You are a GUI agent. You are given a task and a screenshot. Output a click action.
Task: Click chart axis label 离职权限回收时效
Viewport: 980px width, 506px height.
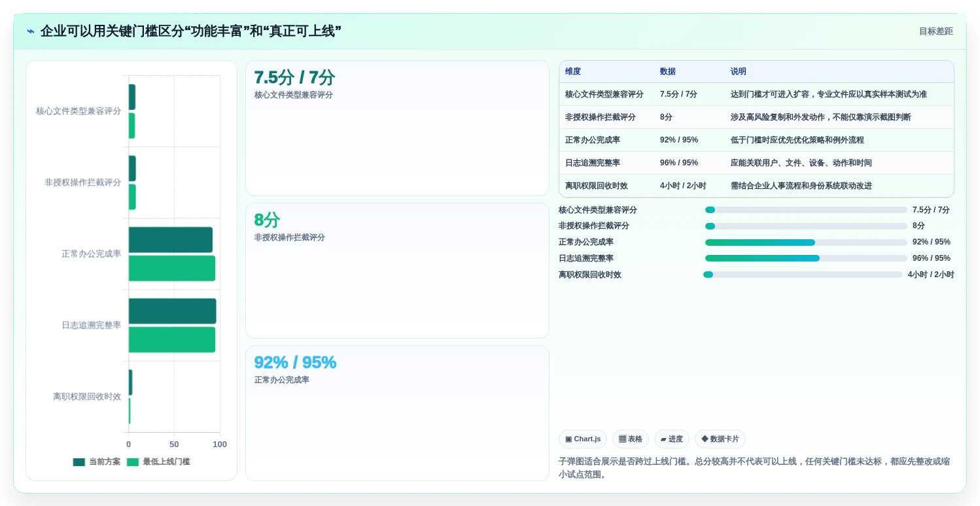pos(87,397)
